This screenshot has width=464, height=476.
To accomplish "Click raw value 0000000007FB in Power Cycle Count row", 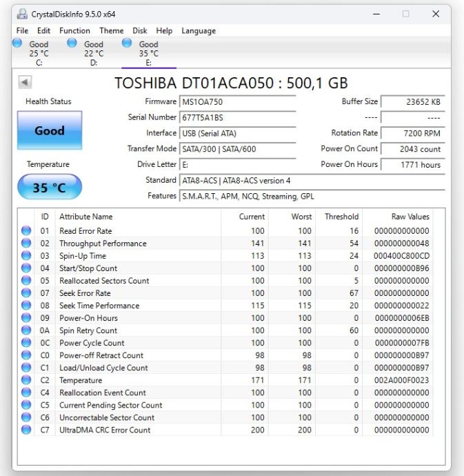I will click(402, 343).
